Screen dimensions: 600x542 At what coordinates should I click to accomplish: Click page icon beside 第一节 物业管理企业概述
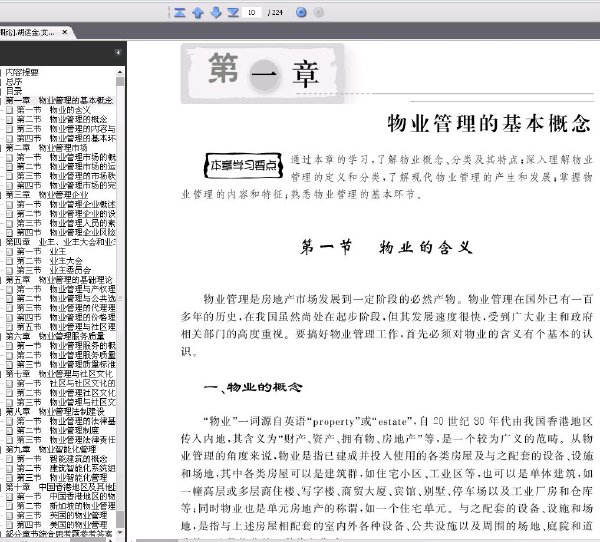[x=10, y=204]
